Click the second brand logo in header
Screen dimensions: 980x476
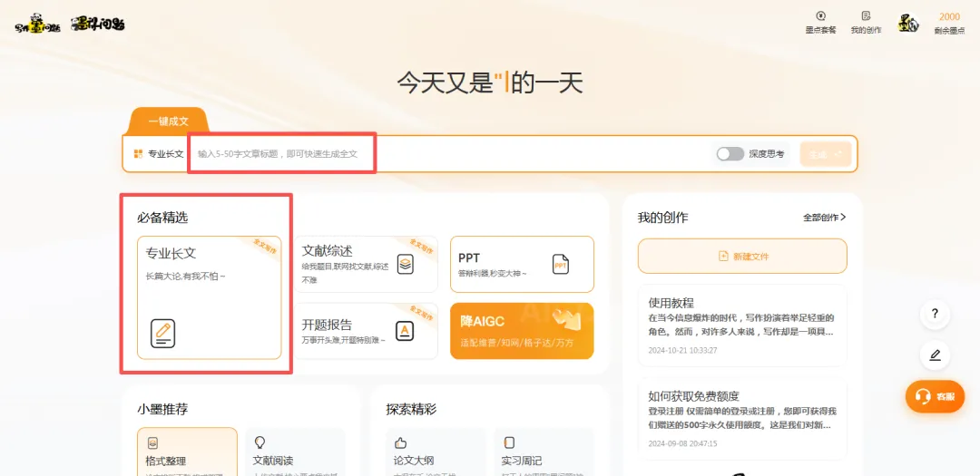point(97,24)
